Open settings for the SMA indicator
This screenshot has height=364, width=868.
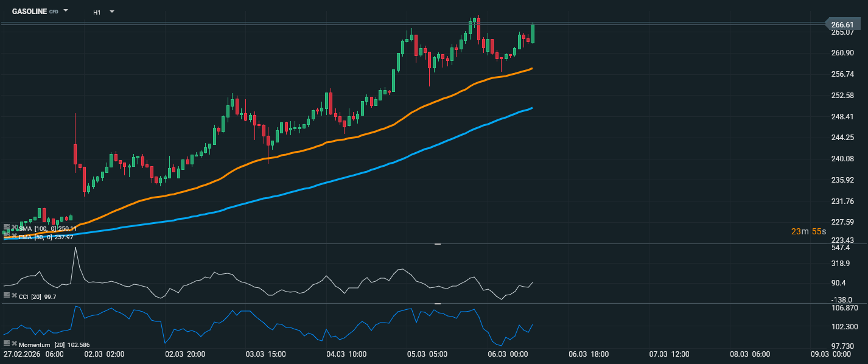pyautogui.click(x=7, y=227)
